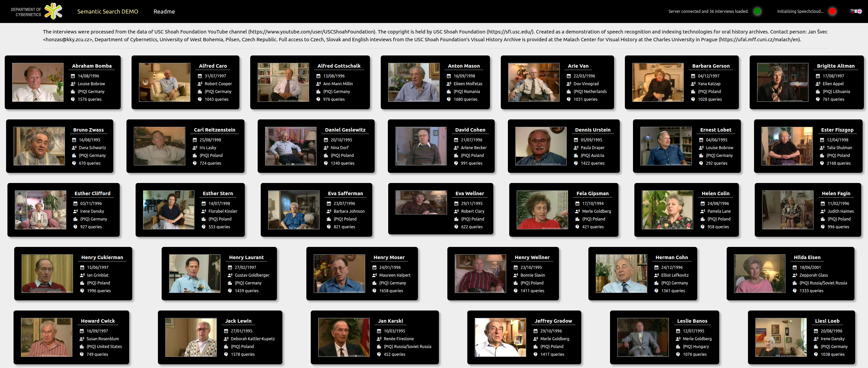Click interviewer icon beside Elliot Lefkovitz
Screen dimensions: 868x368
pos(656,275)
